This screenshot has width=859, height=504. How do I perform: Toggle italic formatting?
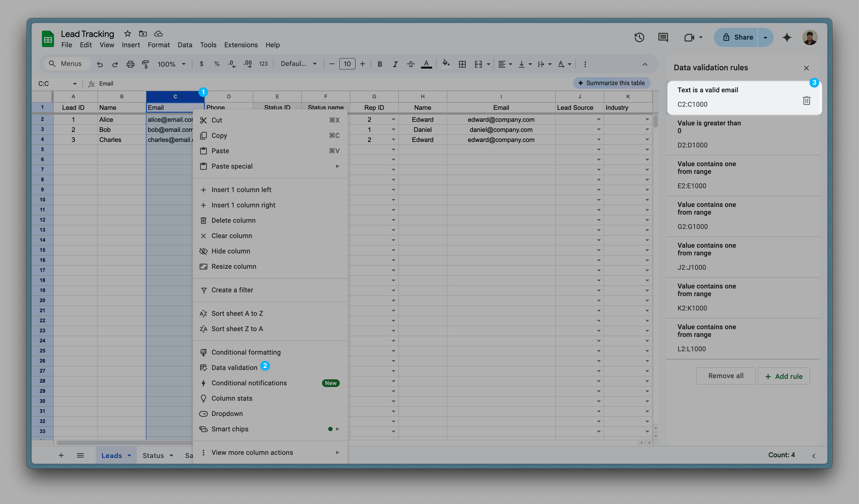tap(395, 64)
